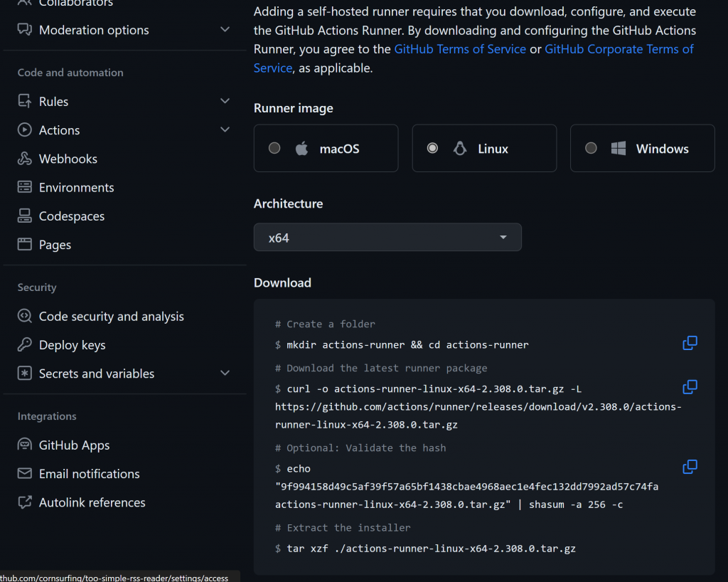Open Codespaces settings

coord(72,216)
